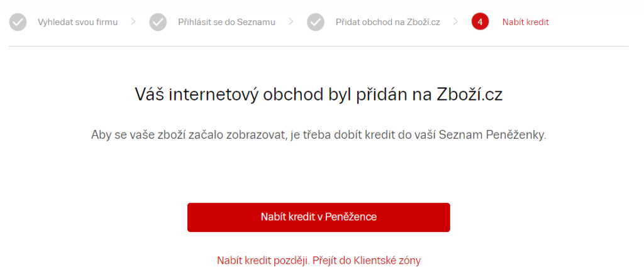Click the checkmark icon beside Vyhledat svou firmu
Viewport: 644px width, 274px height.
(x=18, y=22)
